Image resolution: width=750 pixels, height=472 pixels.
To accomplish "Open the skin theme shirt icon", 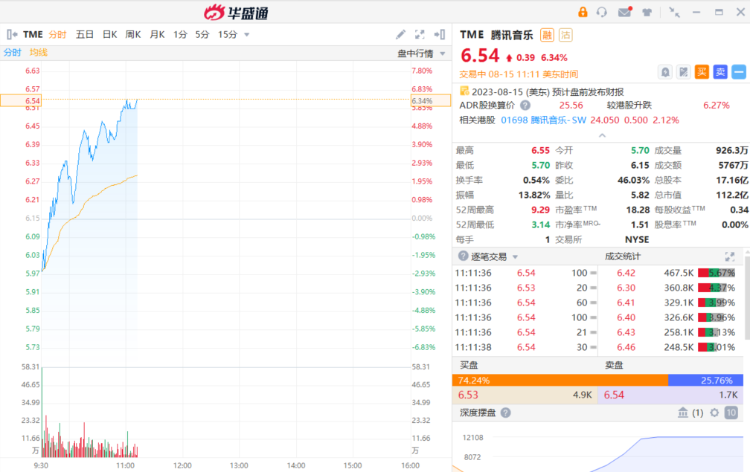I will point(648,12).
